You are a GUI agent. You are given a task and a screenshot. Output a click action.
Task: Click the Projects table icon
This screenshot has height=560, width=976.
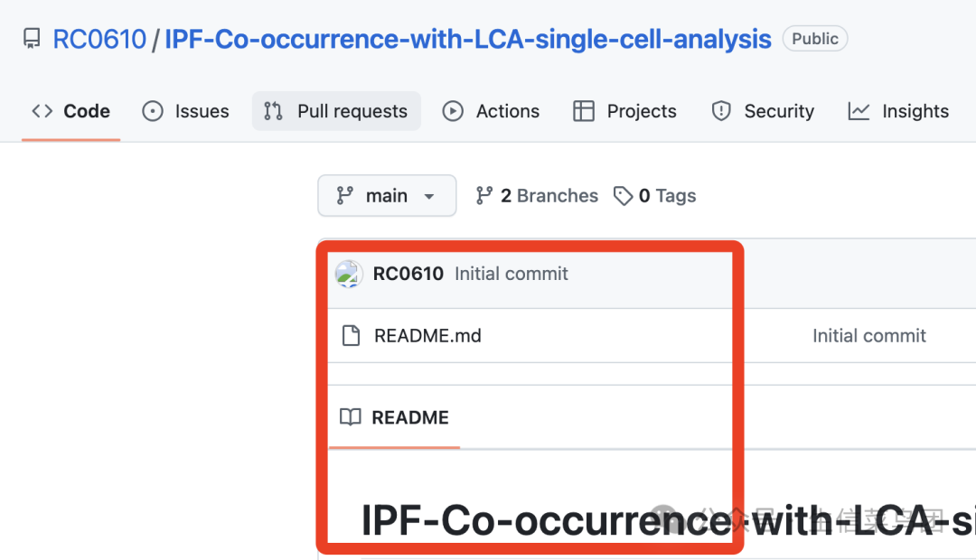point(584,111)
